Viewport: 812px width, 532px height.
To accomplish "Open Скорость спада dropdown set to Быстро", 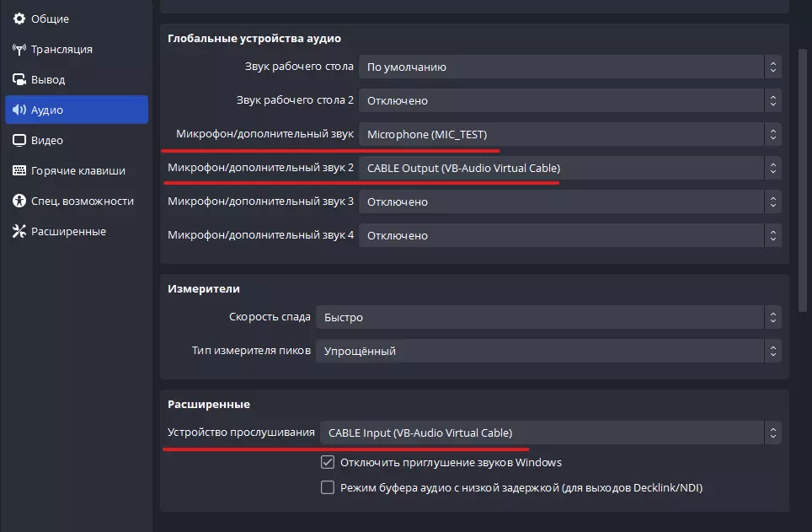I will click(548, 317).
